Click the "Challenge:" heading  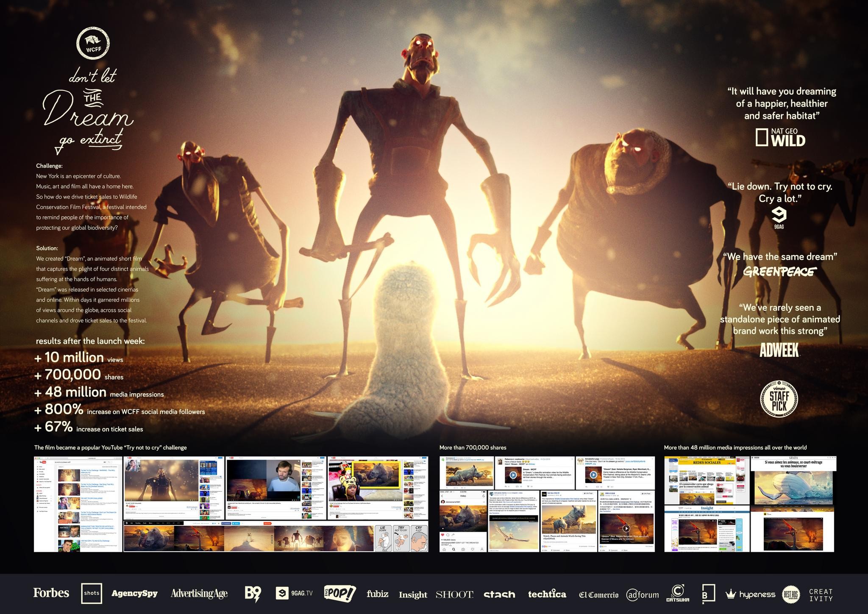[49, 166]
